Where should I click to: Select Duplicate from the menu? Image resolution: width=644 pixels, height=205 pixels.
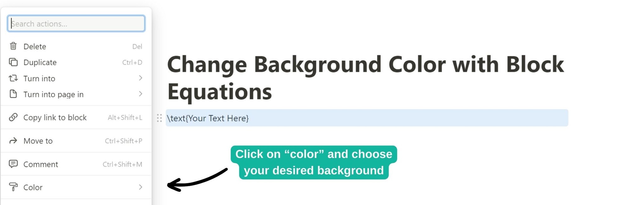coord(40,62)
